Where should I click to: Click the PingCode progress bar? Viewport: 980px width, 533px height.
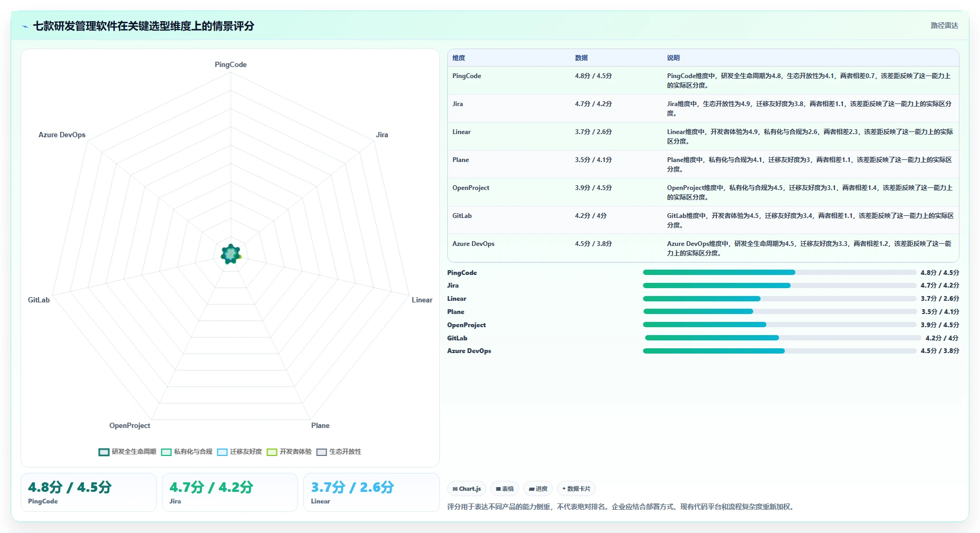pos(780,272)
